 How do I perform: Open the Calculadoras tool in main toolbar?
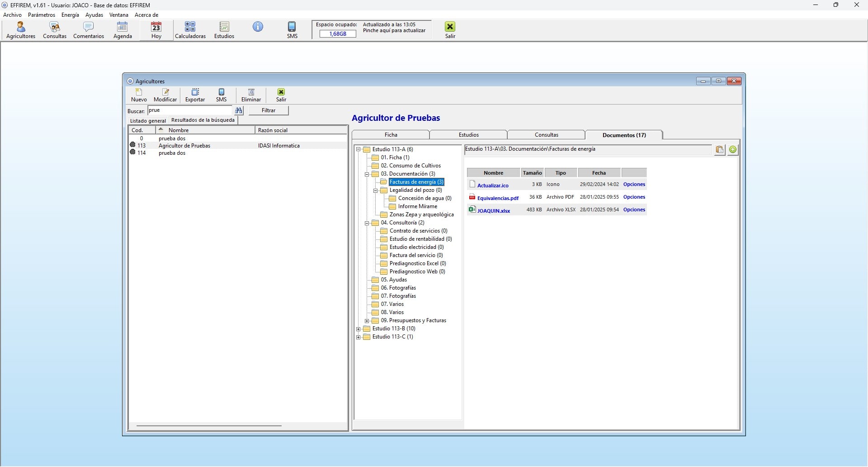pos(190,30)
